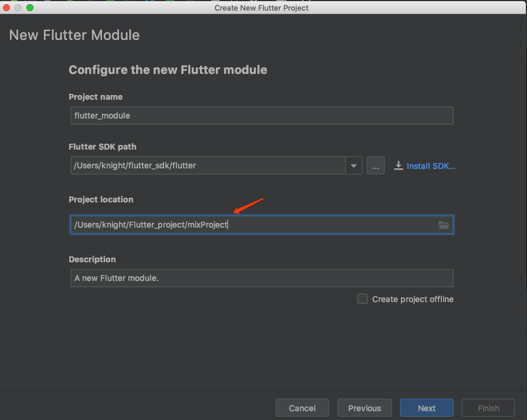
Task: Select the Description field text
Action: pyautogui.click(x=262, y=278)
